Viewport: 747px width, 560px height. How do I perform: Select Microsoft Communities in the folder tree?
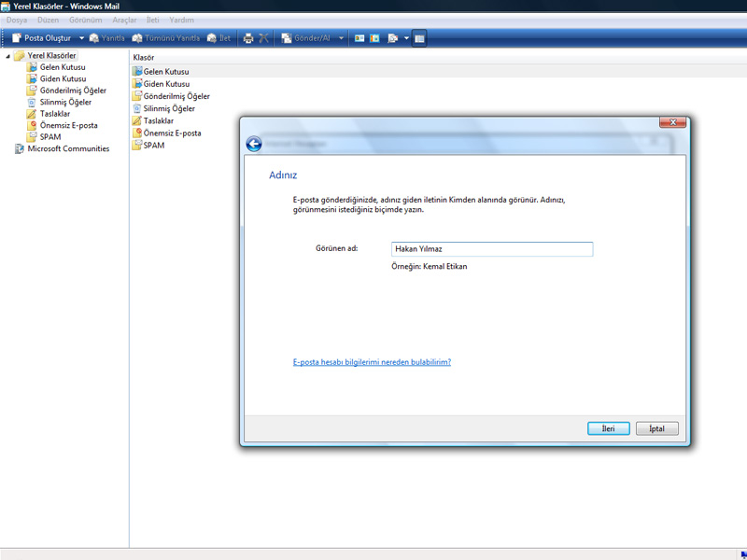[x=62, y=148]
